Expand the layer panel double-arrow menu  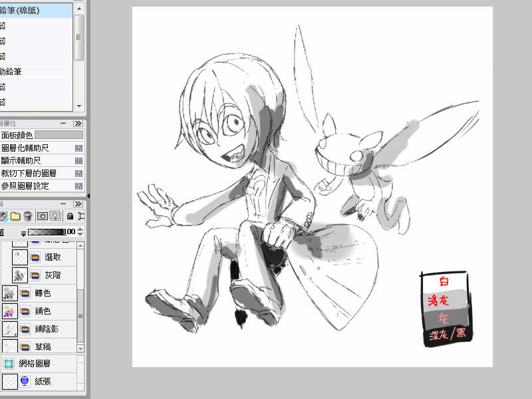78,203
